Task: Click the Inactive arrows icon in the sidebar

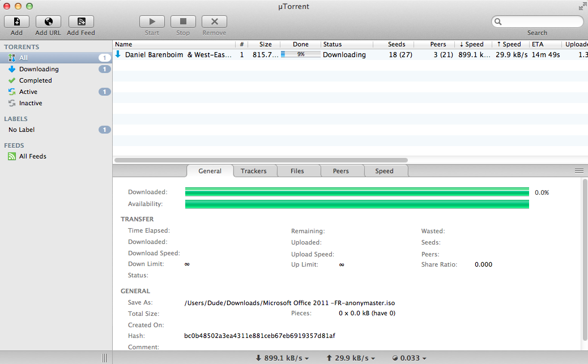Action: (x=12, y=103)
